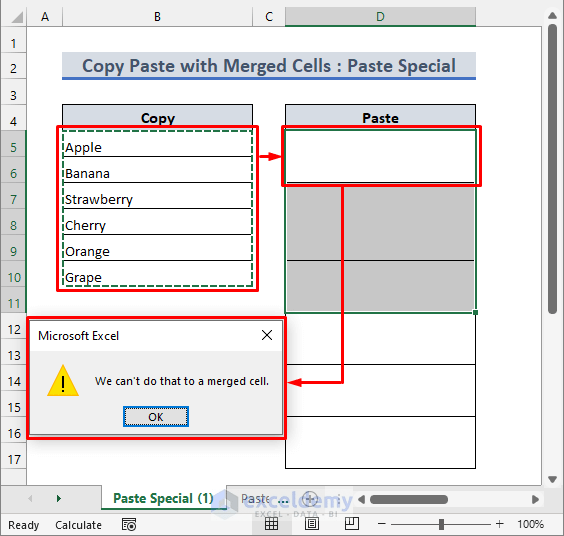Screen dimensions: 564x536
Task: Click the zoom slider handle
Action: (441, 524)
